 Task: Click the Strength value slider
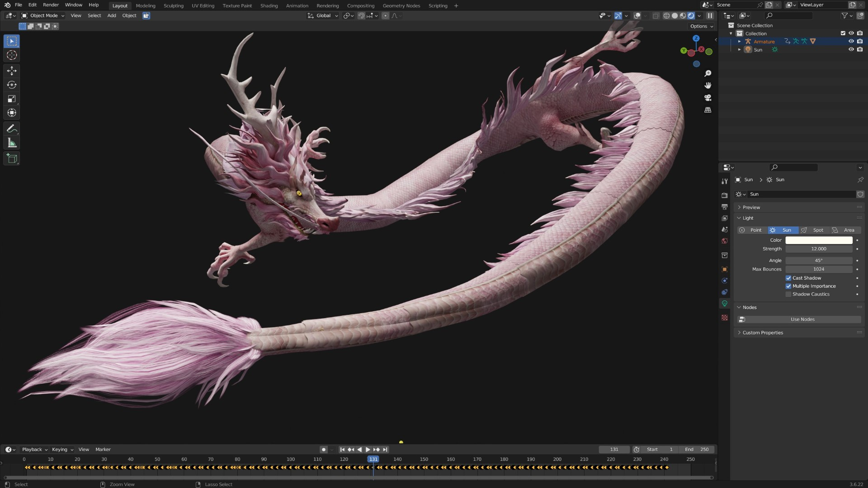pos(819,249)
